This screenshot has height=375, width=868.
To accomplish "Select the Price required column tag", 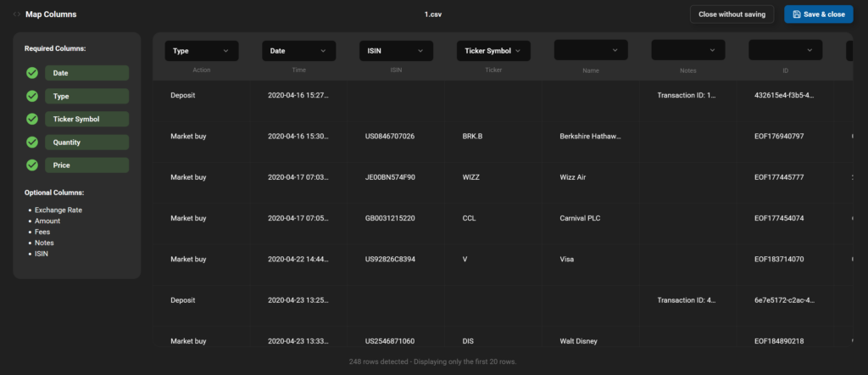I will pos(87,165).
